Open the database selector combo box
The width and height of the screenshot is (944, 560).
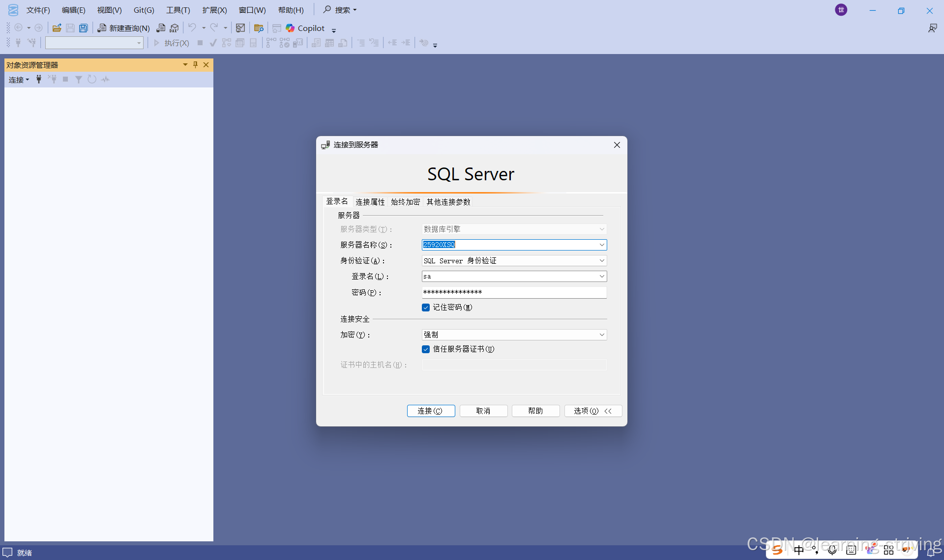[x=94, y=43]
